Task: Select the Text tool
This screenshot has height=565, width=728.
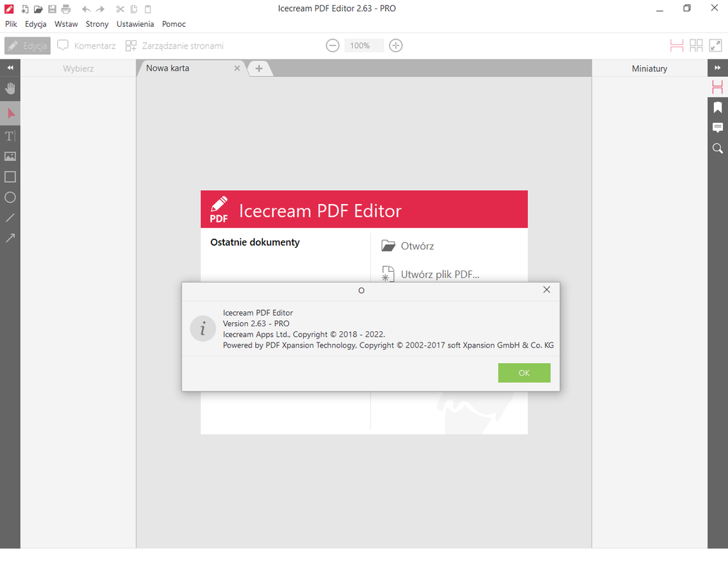Action: [x=10, y=136]
